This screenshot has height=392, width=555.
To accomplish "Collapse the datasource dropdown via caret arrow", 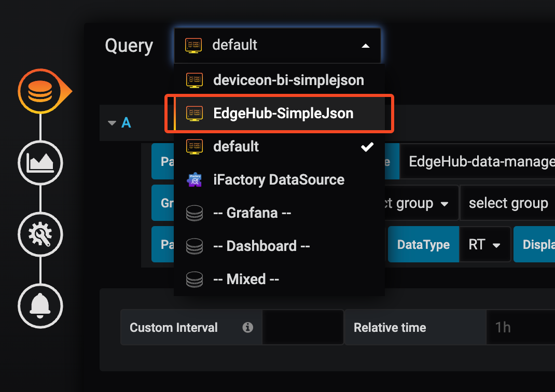I will pyautogui.click(x=366, y=46).
